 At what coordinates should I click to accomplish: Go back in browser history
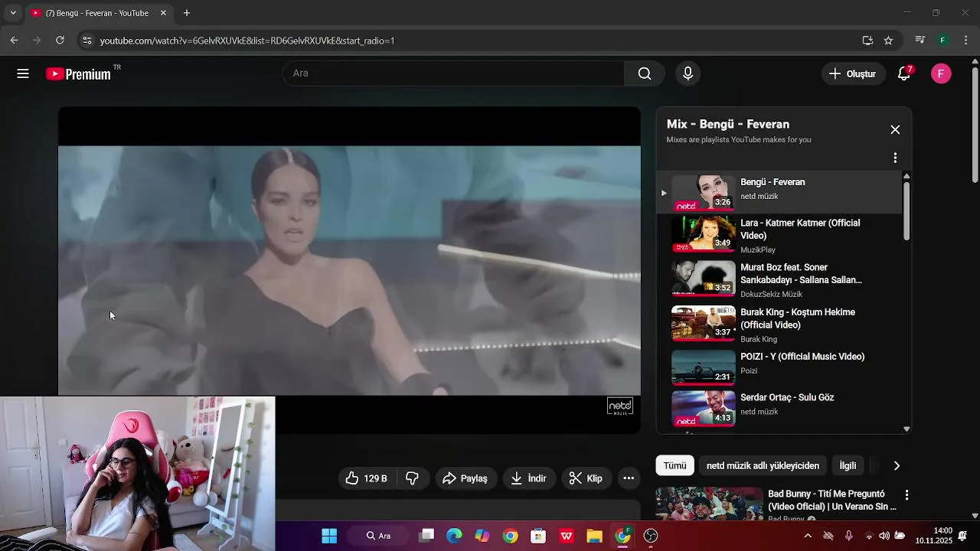coord(15,41)
